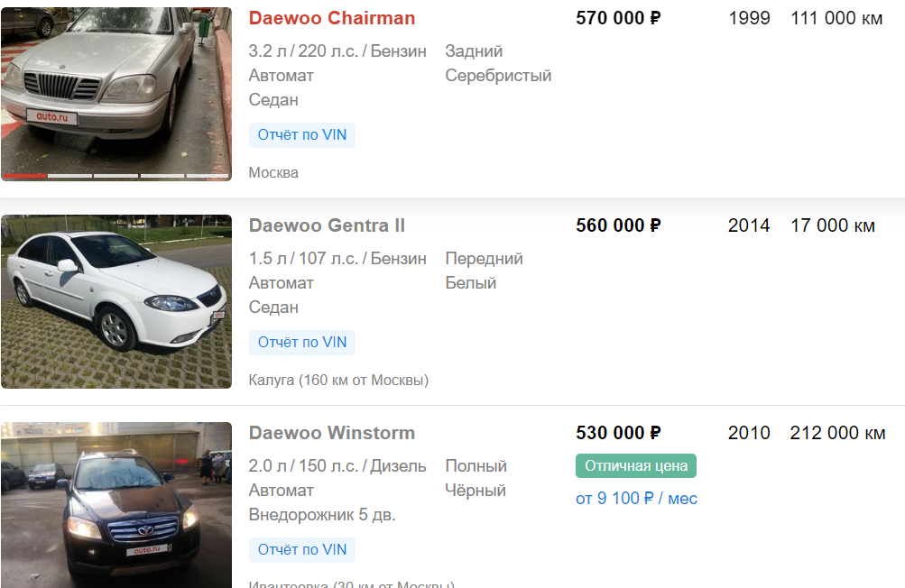
Task: Open the Daewoo Gentra II listing title
Action: point(327,225)
